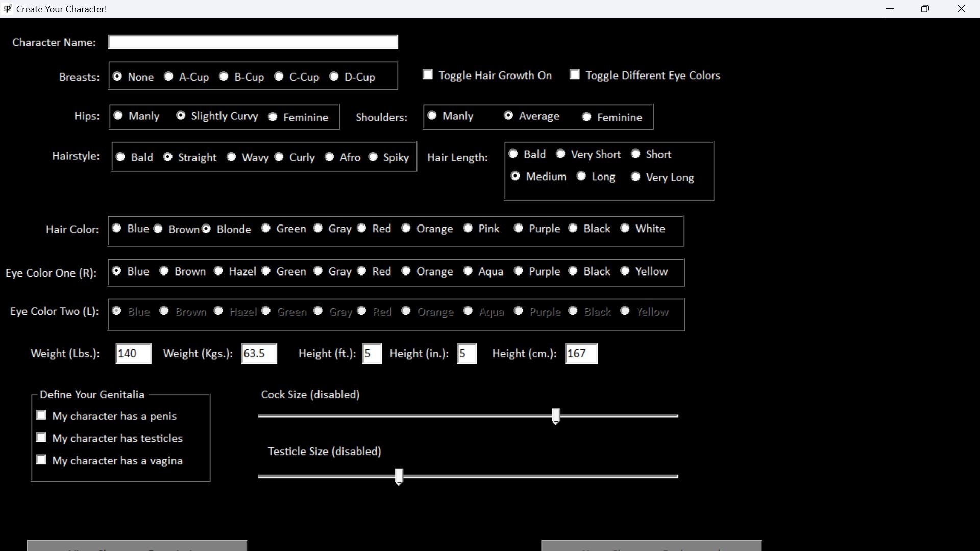Set Eye Color One to Green
Viewport: 980px width, 551px height.
(266, 271)
